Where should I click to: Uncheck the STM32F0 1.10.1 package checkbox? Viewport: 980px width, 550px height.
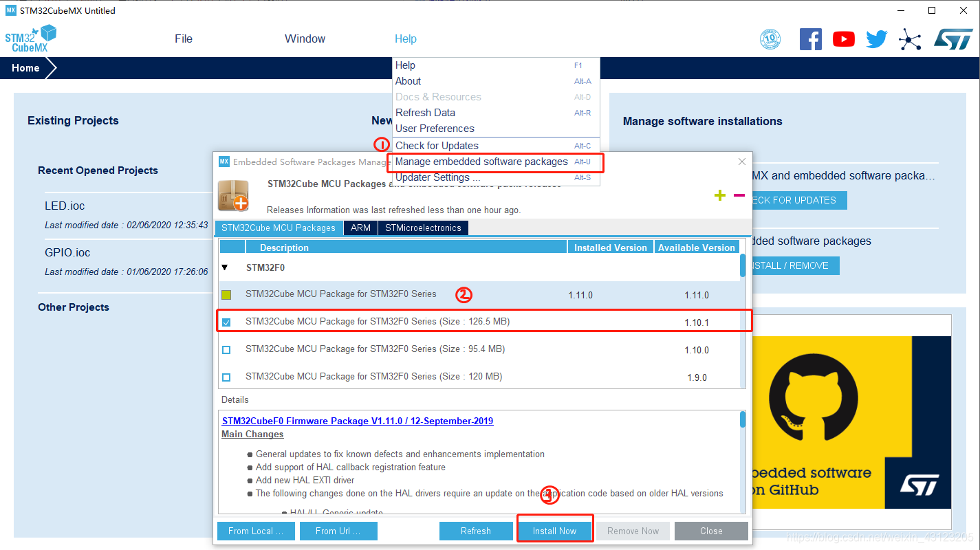pos(226,322)
